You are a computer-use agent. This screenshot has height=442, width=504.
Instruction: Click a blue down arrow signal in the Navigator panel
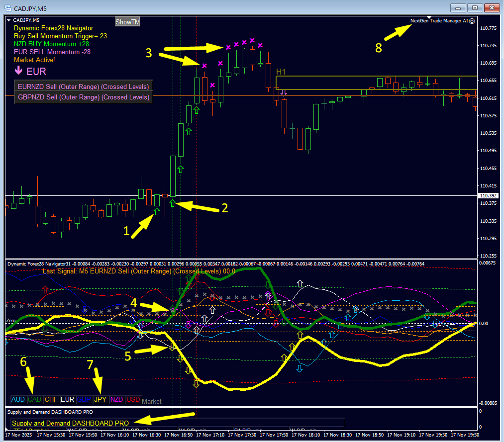[x=300, y=368]
